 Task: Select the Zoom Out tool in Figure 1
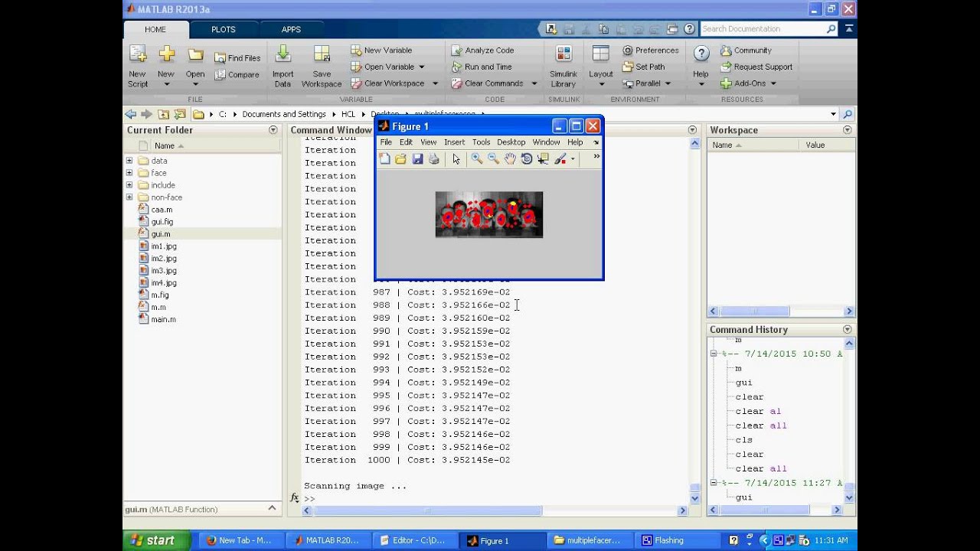[493, 159]
